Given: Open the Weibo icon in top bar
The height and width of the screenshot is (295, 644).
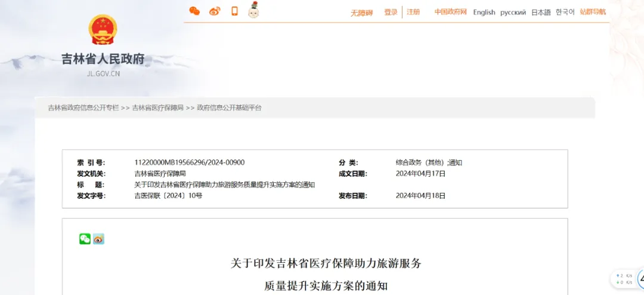Looking at the screenshot, I should tap(215, 11).
